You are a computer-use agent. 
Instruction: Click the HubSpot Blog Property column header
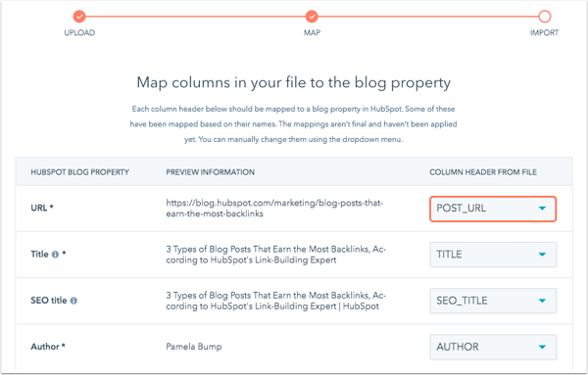click(x=80, y=172)
